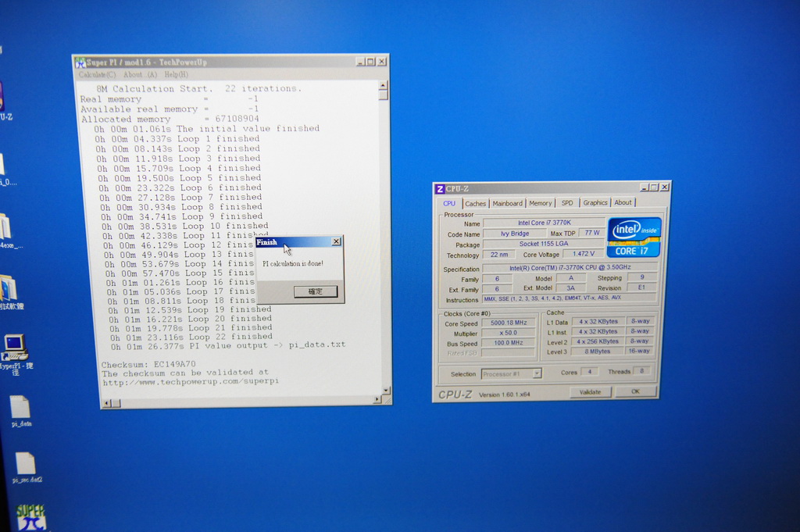The height and width of the screenshot is (532, 800).
Task: Expand the Processor #1 selection dropdown
Action: click(537, 373)
